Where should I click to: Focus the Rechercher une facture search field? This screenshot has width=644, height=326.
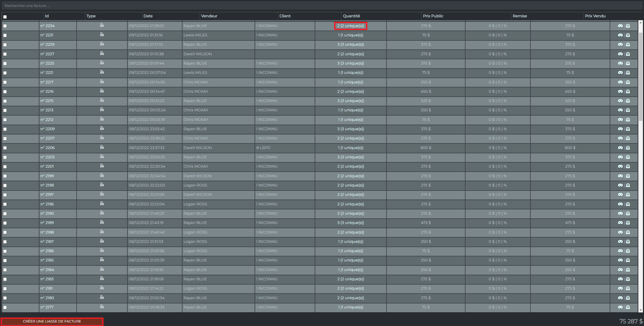pos(322,6)
